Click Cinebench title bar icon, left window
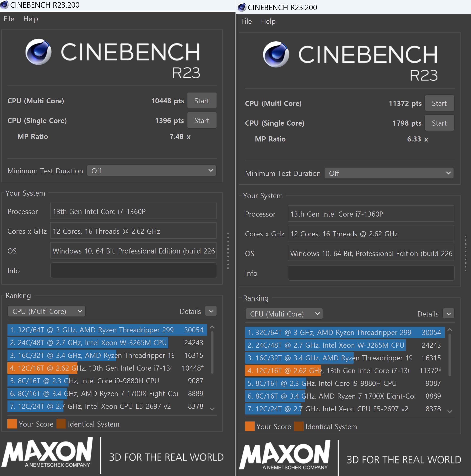The height and width of the screenshot is (476, 471). click(x=4, y=5)
